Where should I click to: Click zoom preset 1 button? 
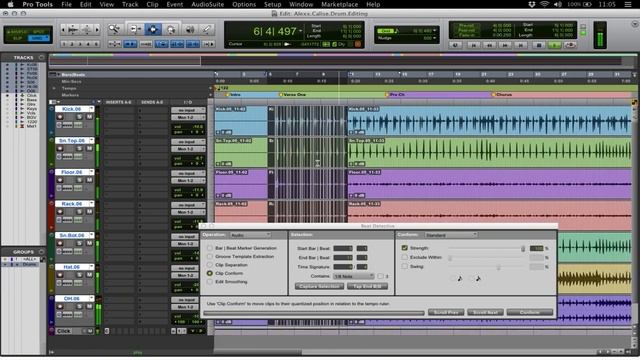(x=64, y=44)
